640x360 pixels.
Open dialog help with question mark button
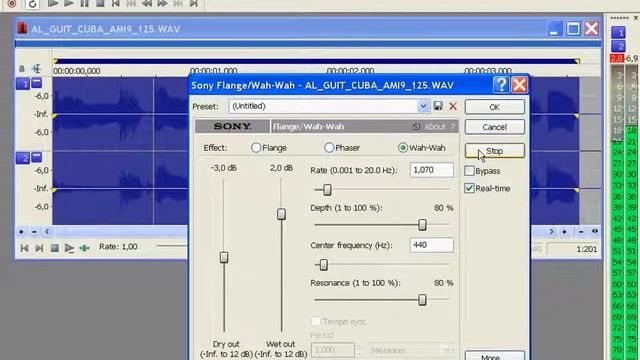(501, 85)
